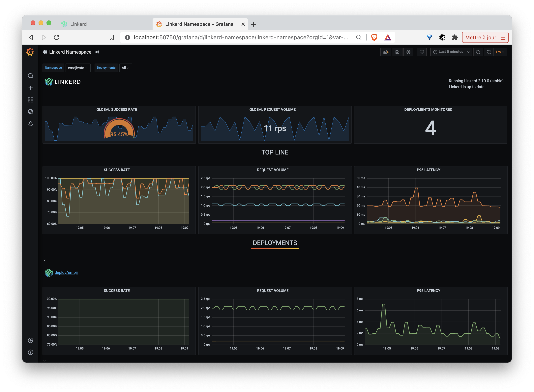The image size is (534, 392).
Task: Click the circular W extension icon
Action: tap(442, 37)
